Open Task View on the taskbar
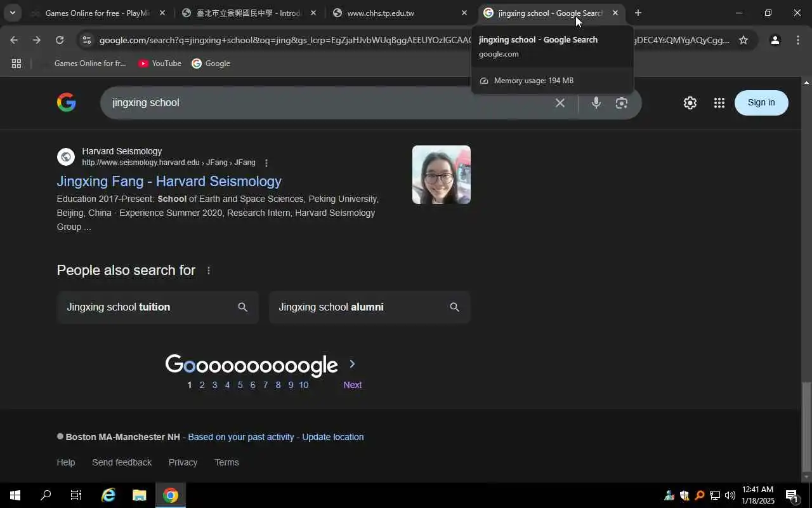812x508 pixels. (x=76, y=495)
